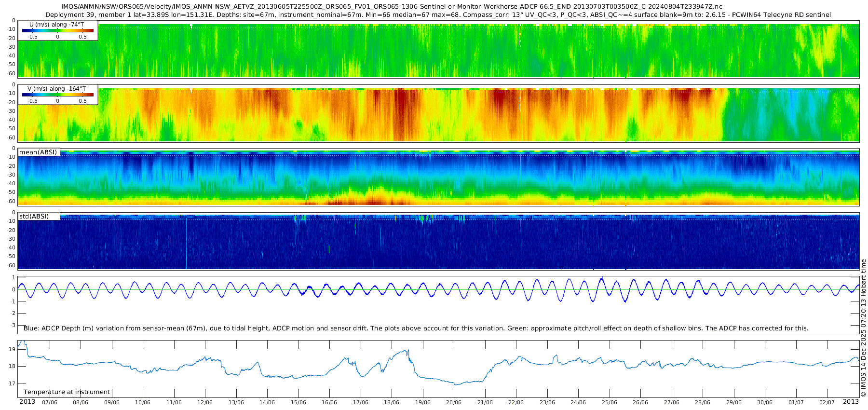Image resolution: width=868 pixels, height=410 pixels.
Task: Click the V velocity colorbar legend
Action: point(57,95)
